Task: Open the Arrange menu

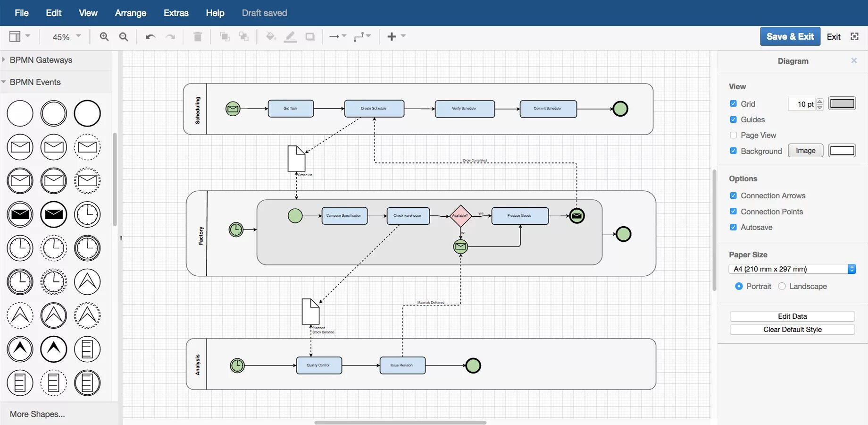Action: pyautogui.click(x=131, y=13)
